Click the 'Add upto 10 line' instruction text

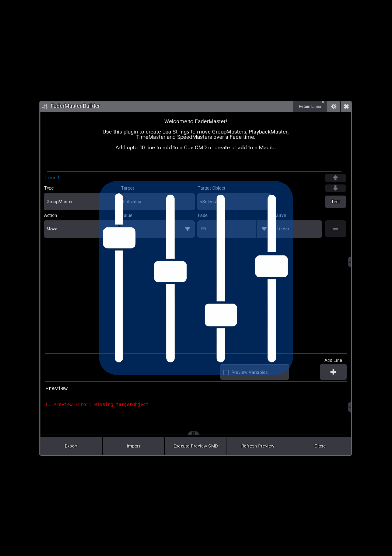pyautogui.click(x=196, y=148)
